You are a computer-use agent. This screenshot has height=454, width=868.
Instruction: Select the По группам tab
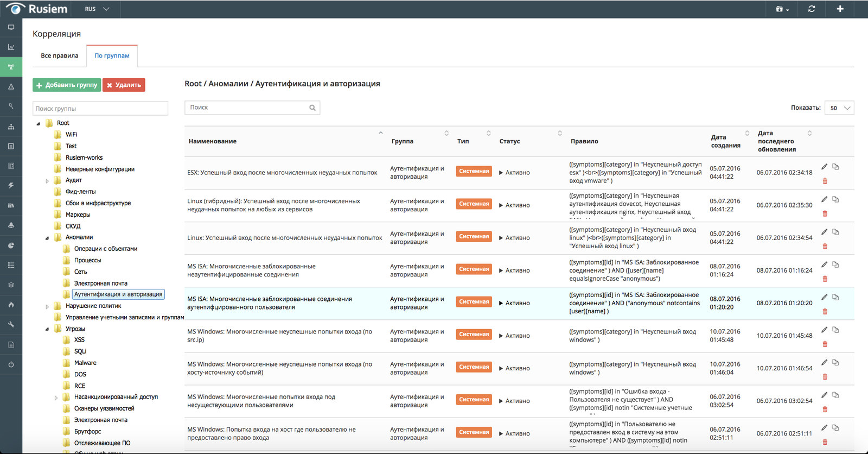pyautogui.click(x=112, y=56)
